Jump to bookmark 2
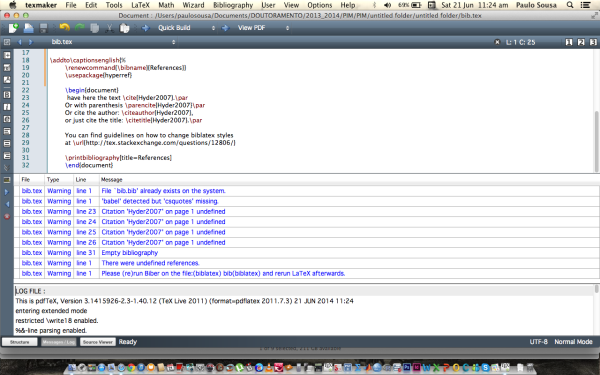This screenshot has height=375, width=600. click(581, 42)
